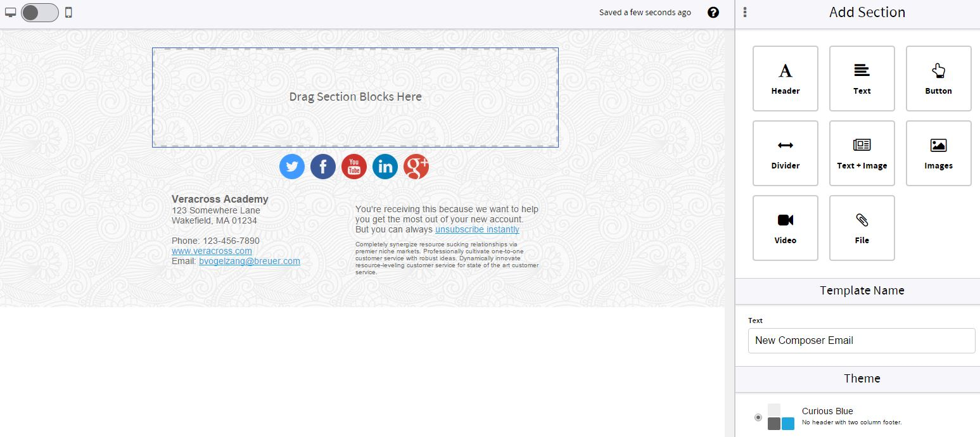This screenshot has height=437, width=980.
Task: Open the Facebook social icon
Action: tap(323, 167)
